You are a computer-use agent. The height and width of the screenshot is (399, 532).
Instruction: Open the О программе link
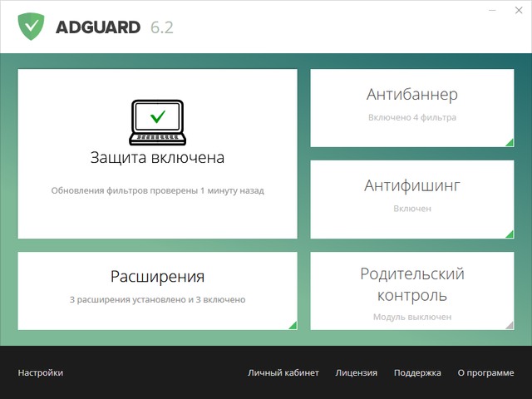coord(485,373)
